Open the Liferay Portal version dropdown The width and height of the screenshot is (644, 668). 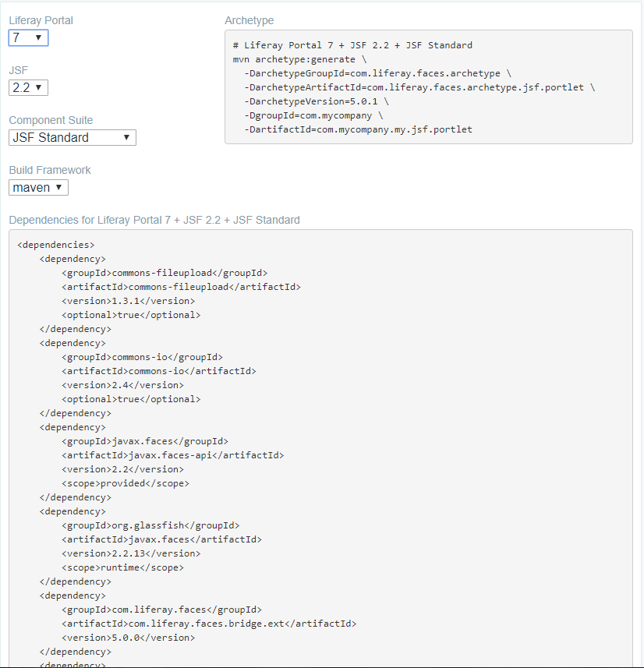29,38
